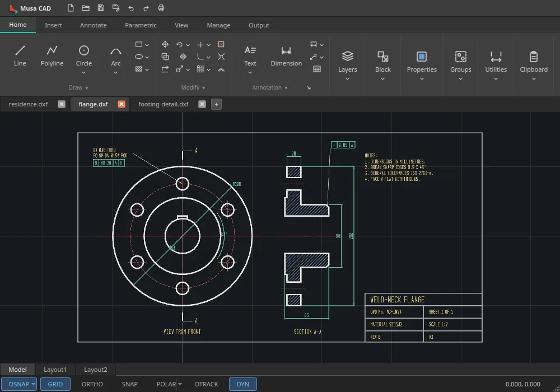Open the rectangle tool dropdown arrow
Screen dimensions: 560x392
[x=147, y=45]
